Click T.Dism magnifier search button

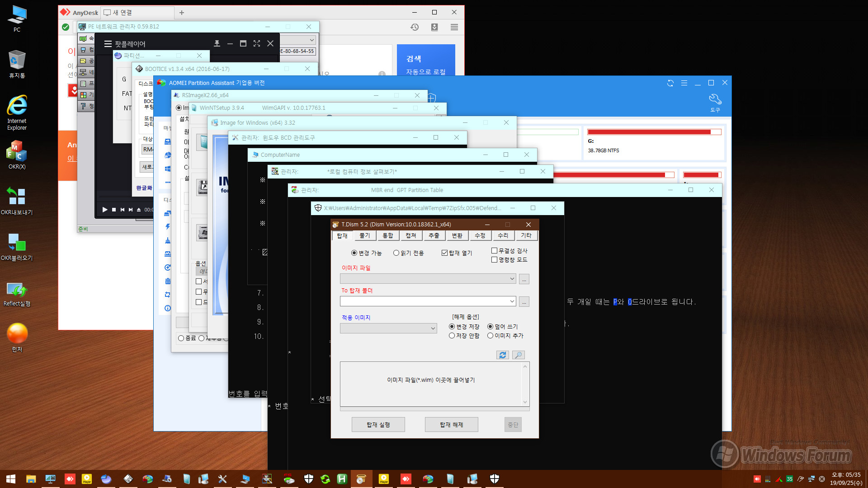coord(519,355)
